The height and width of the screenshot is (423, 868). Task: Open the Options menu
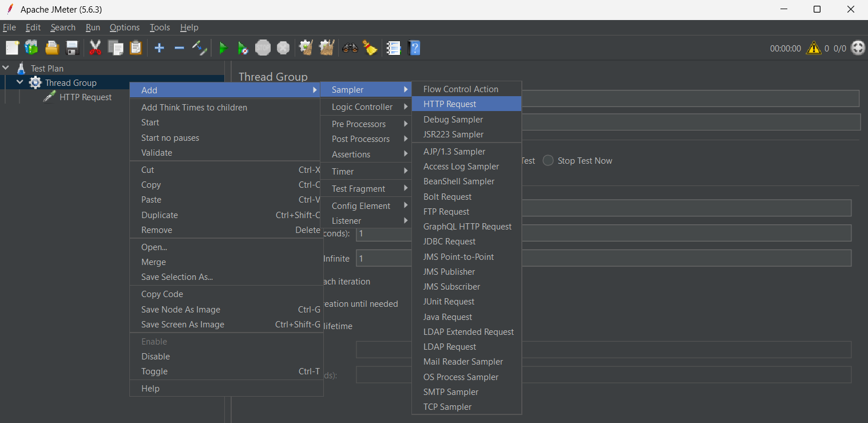pyautogui.click(x=125, y=27)
